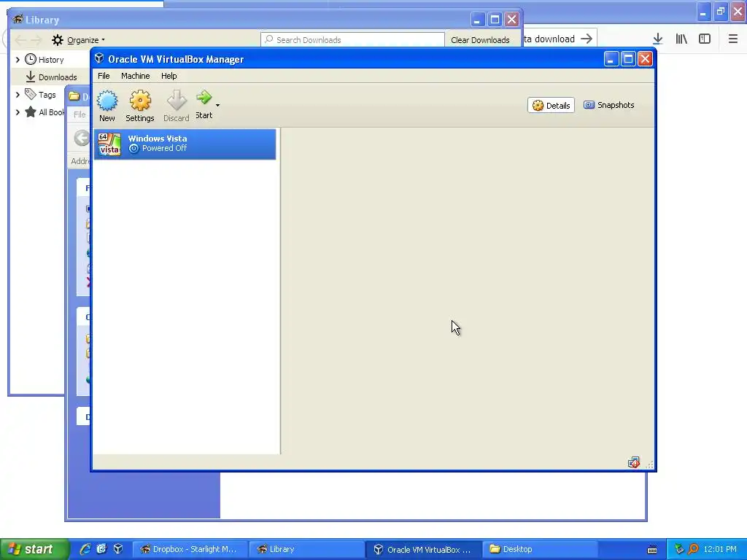Select the Windows Vista VM entry
Screen dimensions: 747x560
tap(185, 144)
